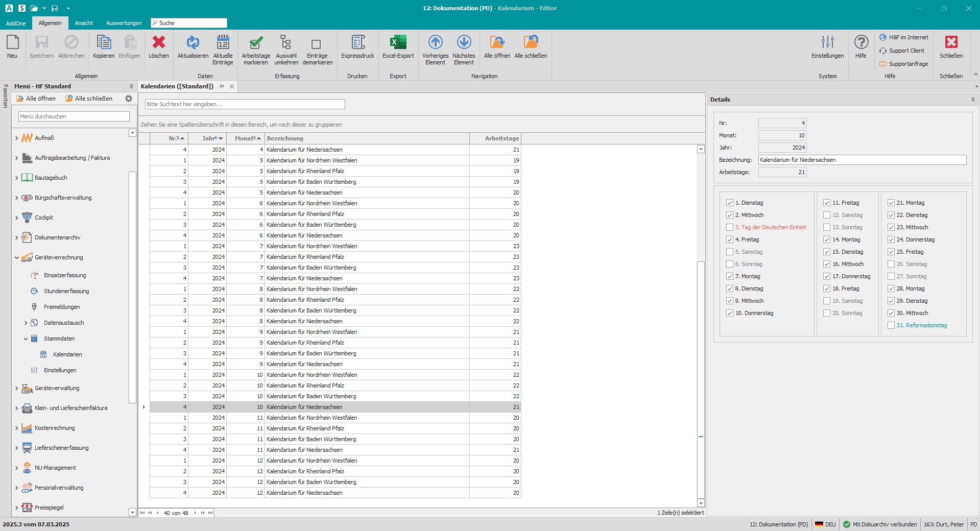Collapse the Geräteverrechnung tree node
The image size is (980, 531).
(x=17, y=257)
